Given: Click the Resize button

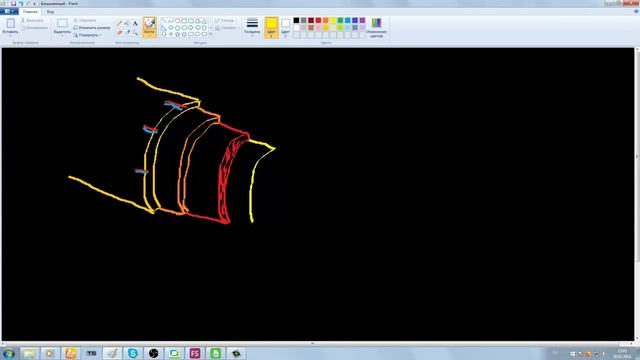Looking at the screenshot, I should pos(92,28).
